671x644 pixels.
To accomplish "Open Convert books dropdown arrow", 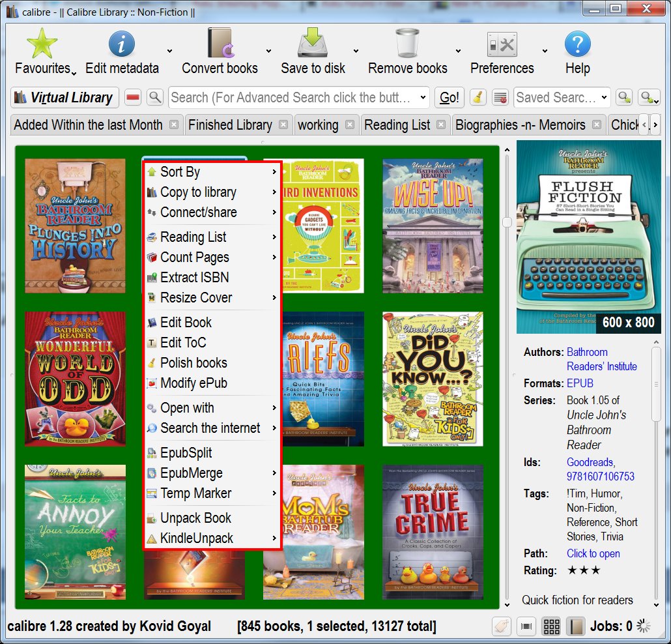I will 268,51.
